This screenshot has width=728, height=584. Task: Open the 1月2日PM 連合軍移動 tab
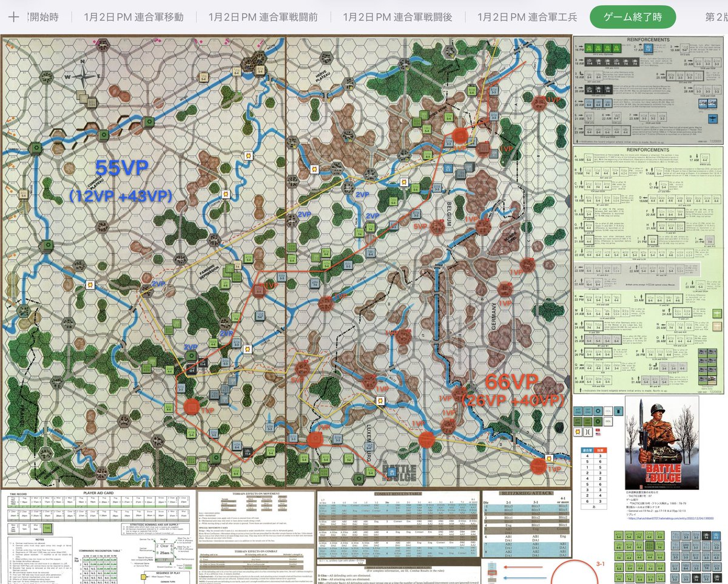click(133, 17)
